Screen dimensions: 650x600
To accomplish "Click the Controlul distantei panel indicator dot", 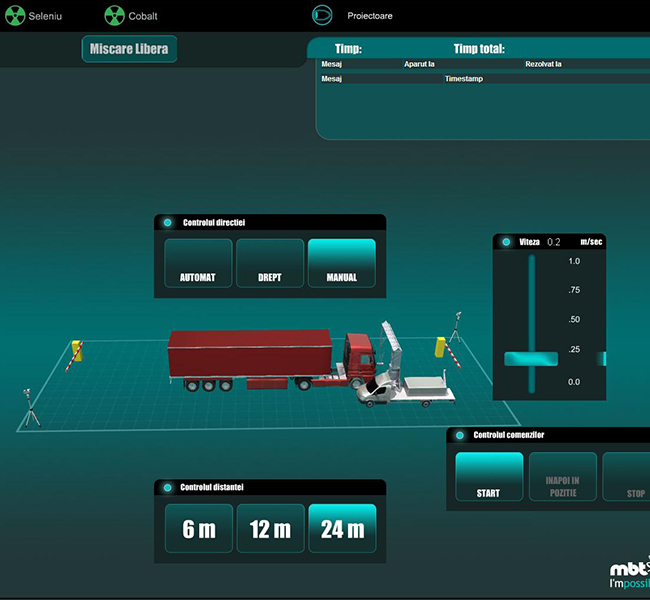I will tap(167, 487).
